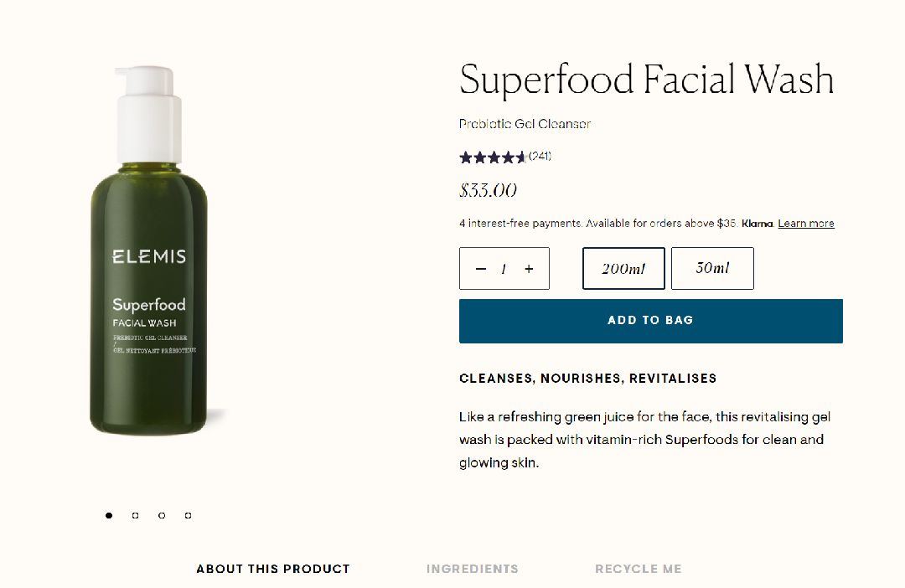Show the first product image dot

(x=109, y=516)
